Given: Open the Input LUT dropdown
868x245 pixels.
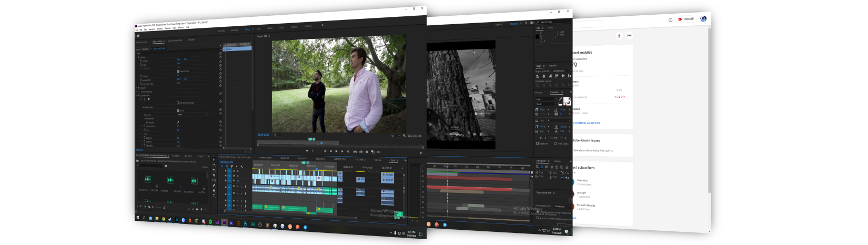Looking at the screenshot, I should click(192, 115).
